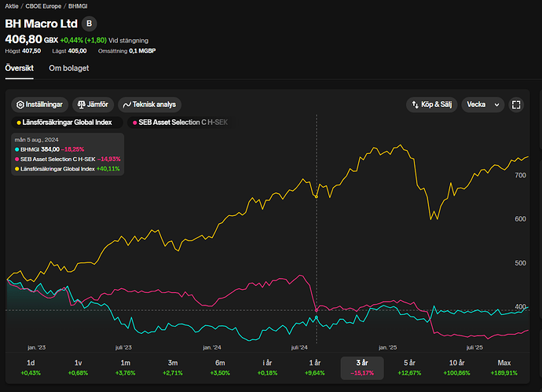Switch to the Om bolaget tab
542x392 pixels.
point(69,68)
